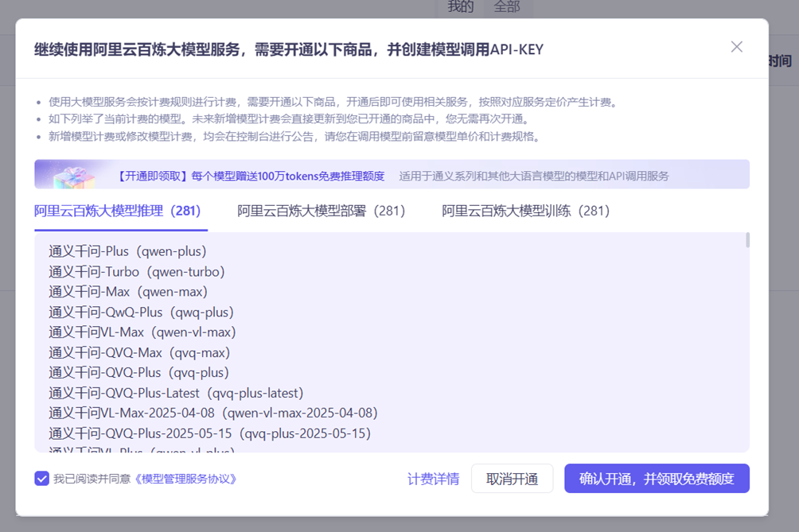This screenshot has width=799, height=532.
Task: Open the 计费详情 link
Action: click(x=433, y=479)
